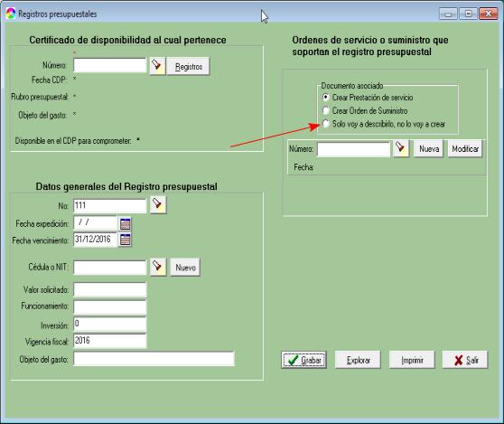Click the Funcionamiento input field
The image size is (504, 424).
(x=110, y=306)
